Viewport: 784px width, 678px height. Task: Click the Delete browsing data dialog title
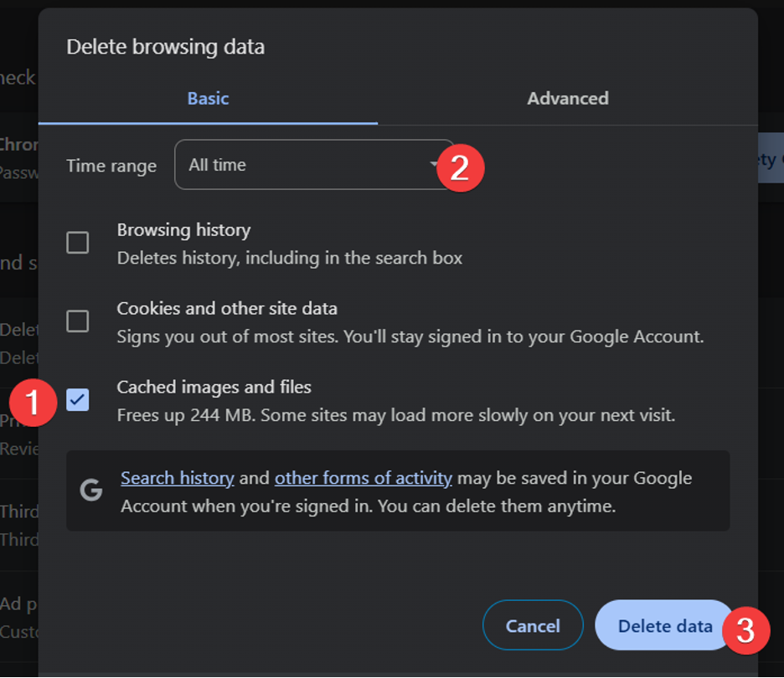click(165, 47)
